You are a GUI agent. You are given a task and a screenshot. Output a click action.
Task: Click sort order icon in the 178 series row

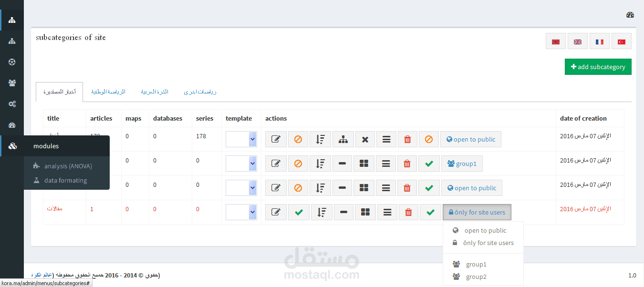320,139
